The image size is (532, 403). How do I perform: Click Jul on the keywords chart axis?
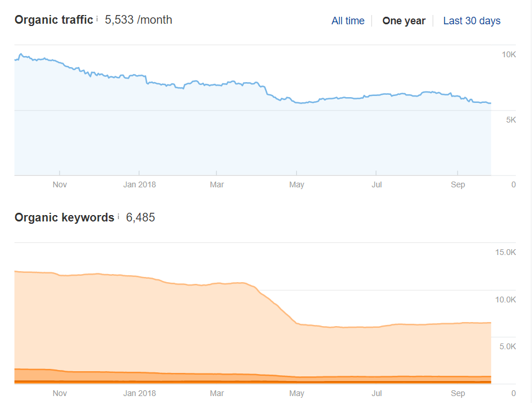[377, 393]
